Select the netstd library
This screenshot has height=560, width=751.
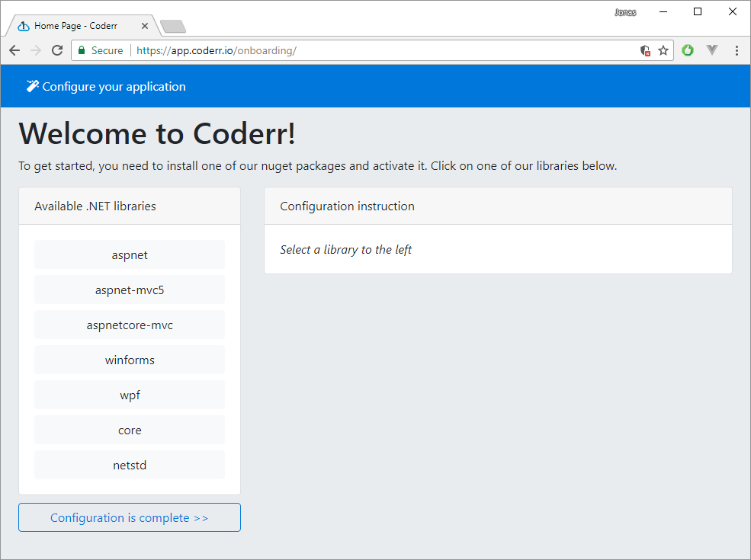click(x=130, y=465)
